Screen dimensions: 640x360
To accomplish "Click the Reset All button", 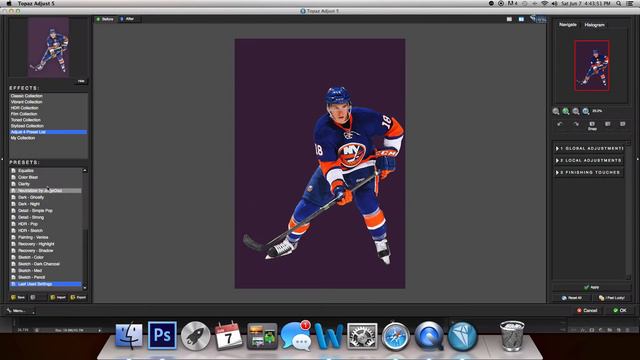I will click(571, 298).
